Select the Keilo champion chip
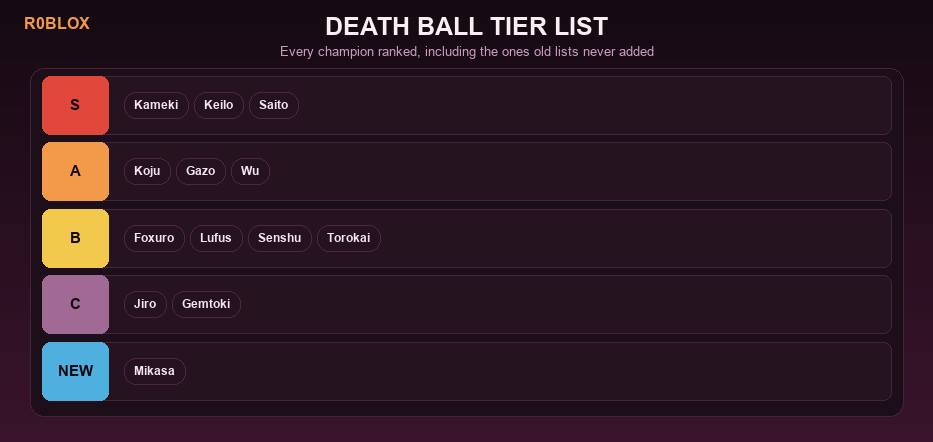Image resolution: width=933 pixels, height=442 pixels. pyautogui.click(x=218, y=105)
